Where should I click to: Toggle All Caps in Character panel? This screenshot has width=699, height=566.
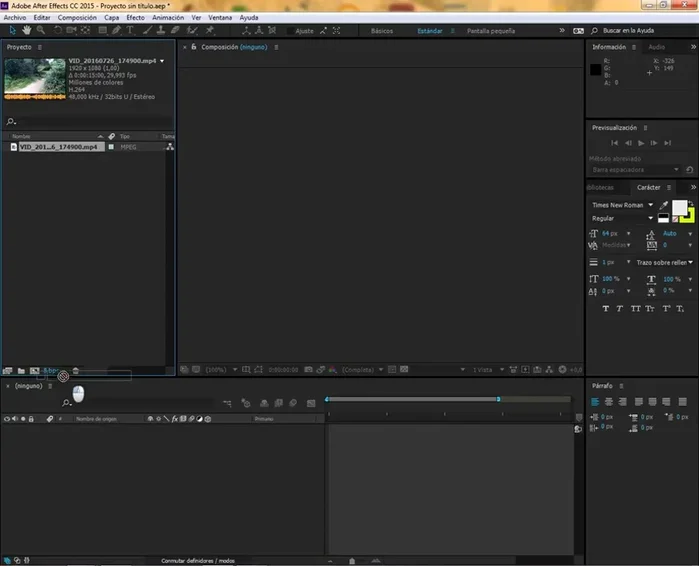tap(635, 308)
